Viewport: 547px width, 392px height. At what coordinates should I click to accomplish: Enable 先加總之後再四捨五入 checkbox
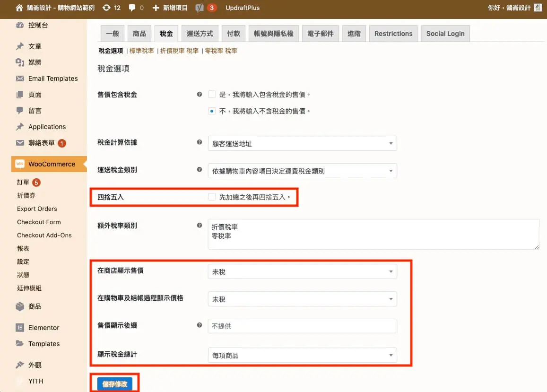[x=211, y=197]
